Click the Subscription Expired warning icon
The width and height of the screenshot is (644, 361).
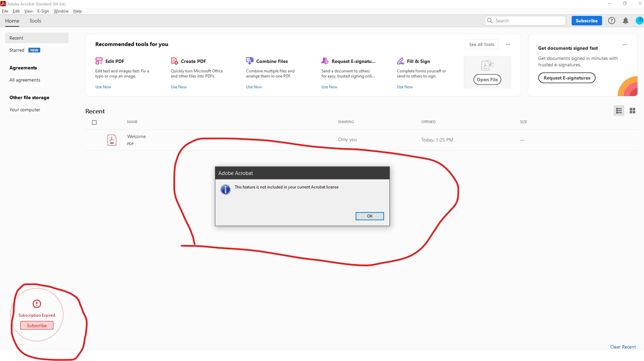click(x=37, y=303)
